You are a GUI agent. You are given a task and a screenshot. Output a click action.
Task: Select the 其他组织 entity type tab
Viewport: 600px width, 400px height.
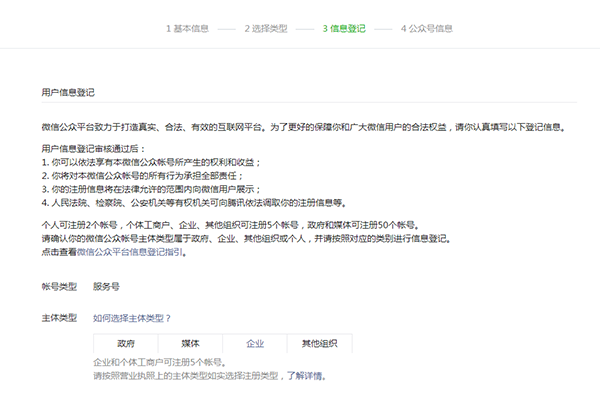[320, 343]
